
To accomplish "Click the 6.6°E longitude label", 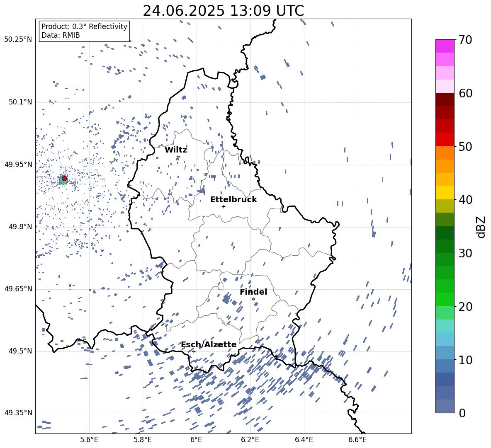I will [357, 440].
